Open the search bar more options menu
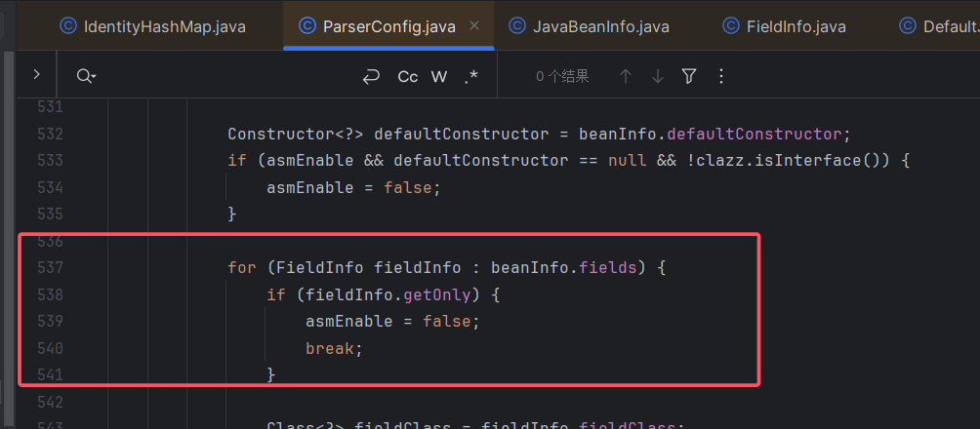 pos(721,76)
